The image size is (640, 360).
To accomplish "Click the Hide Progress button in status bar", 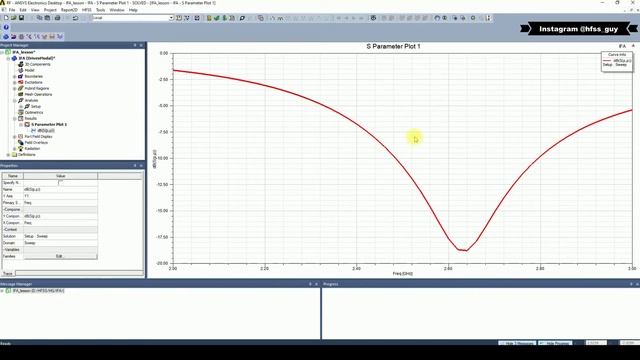I will point(555,343).
